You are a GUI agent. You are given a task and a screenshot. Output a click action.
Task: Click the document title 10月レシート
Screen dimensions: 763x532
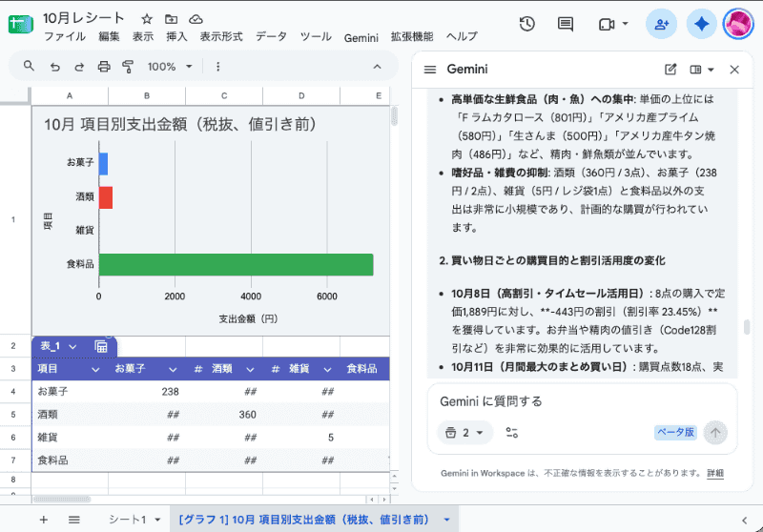tap(83, 18)
